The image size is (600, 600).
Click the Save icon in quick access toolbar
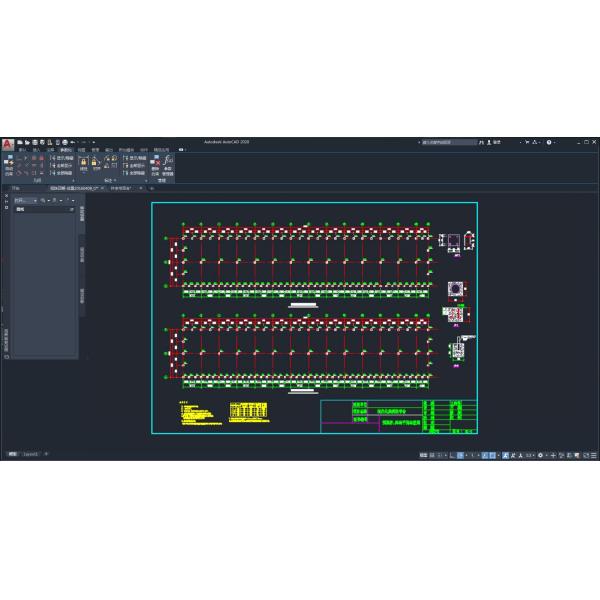35,142
